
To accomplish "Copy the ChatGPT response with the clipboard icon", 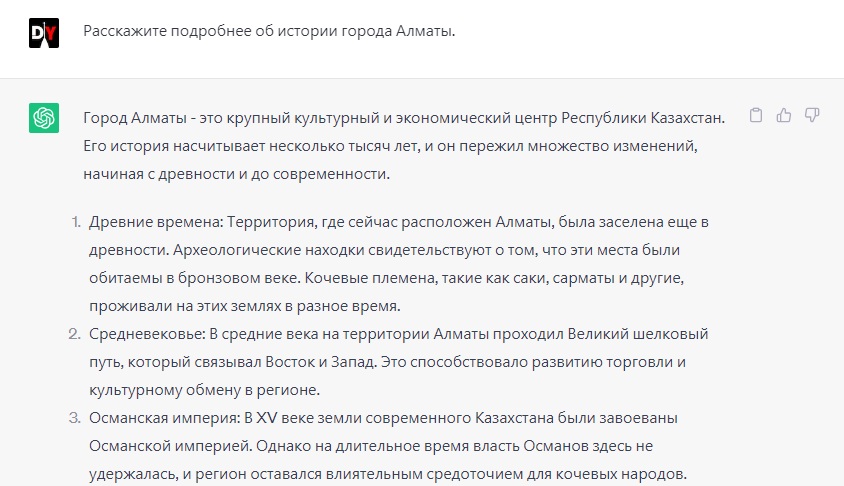I will point(756,115).
